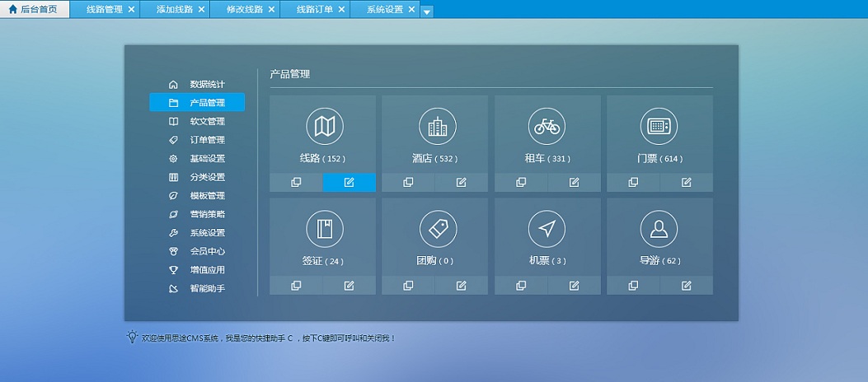Close the 添加线路 tab

(x=201, y=10)
